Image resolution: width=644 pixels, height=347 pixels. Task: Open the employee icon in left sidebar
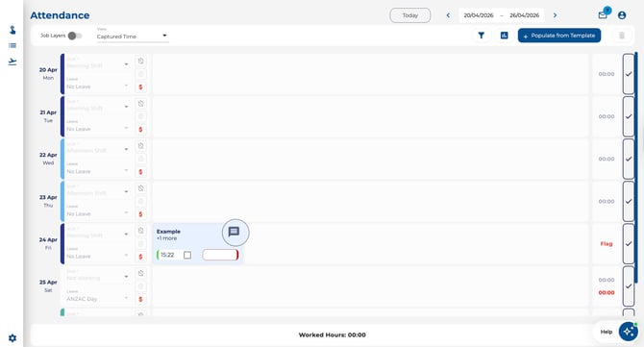coord(12,30)
